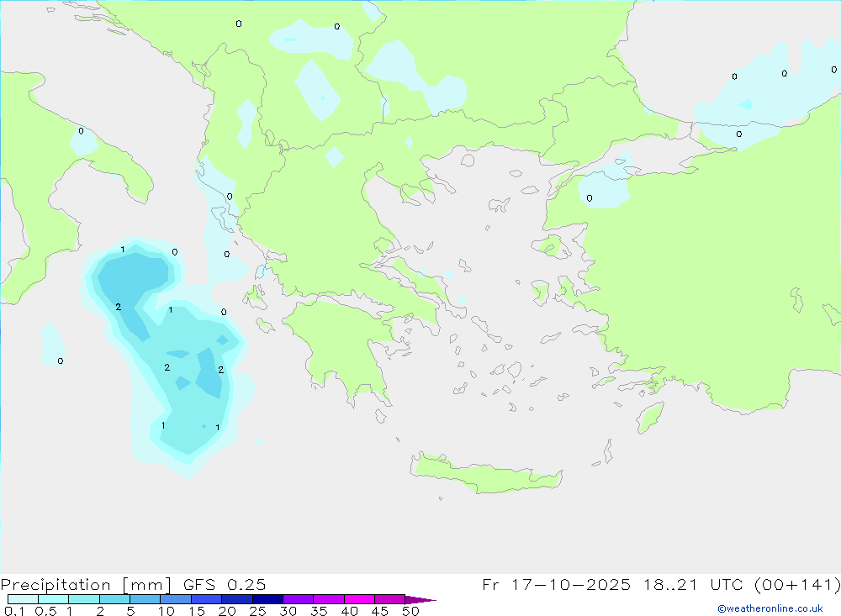Click the '25' legend scale number
Viewport: 841px width, 616px height.
257,611
